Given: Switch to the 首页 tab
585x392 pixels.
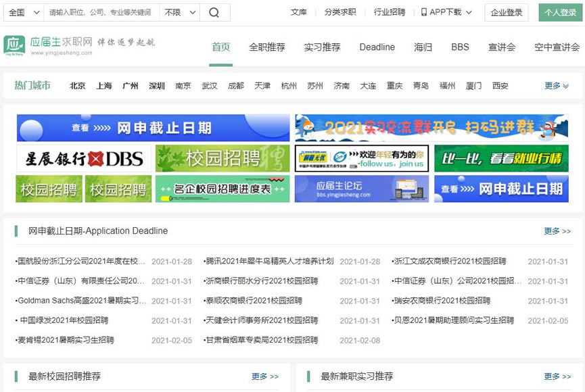Looking at the screenshot, I should pyautogui.click(x=221, y=47).
